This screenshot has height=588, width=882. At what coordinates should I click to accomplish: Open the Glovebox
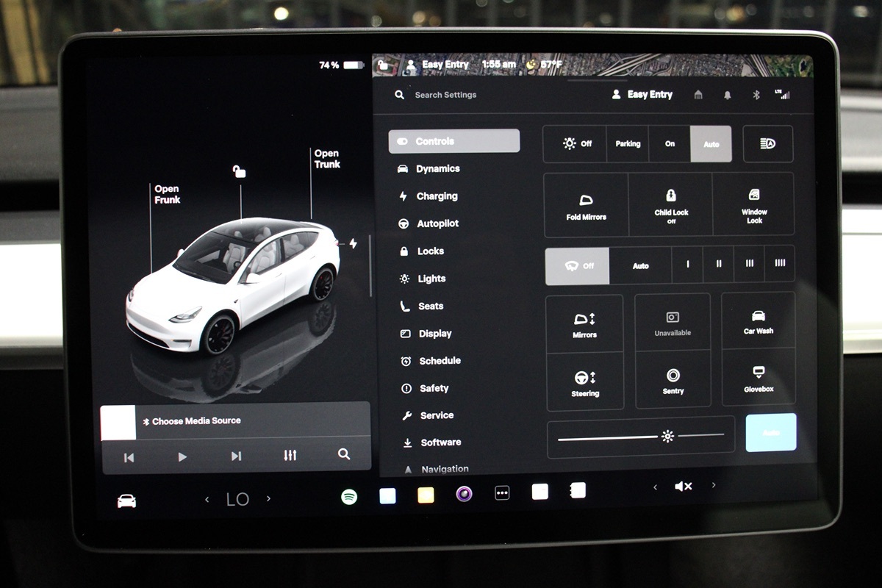[x=758, y=378]
